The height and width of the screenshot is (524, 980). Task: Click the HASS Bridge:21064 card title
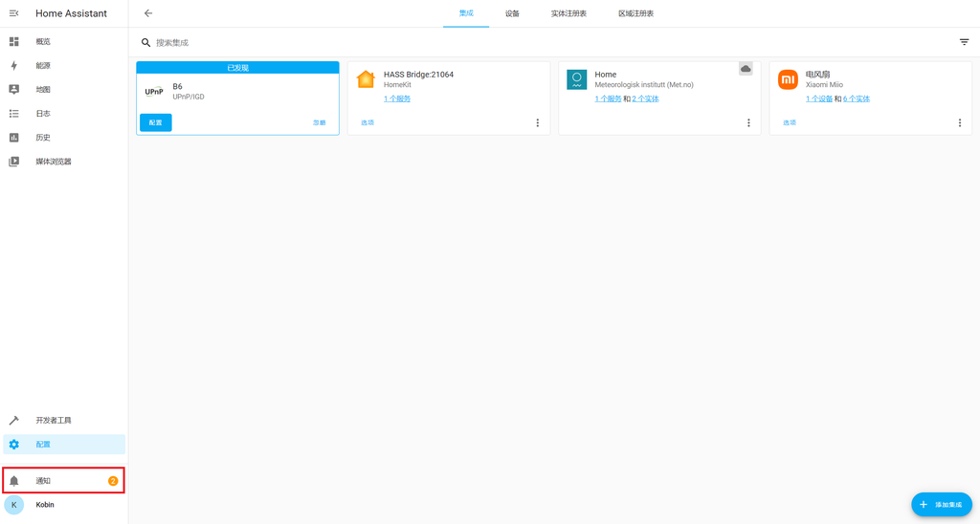click(x=419, y=75)
